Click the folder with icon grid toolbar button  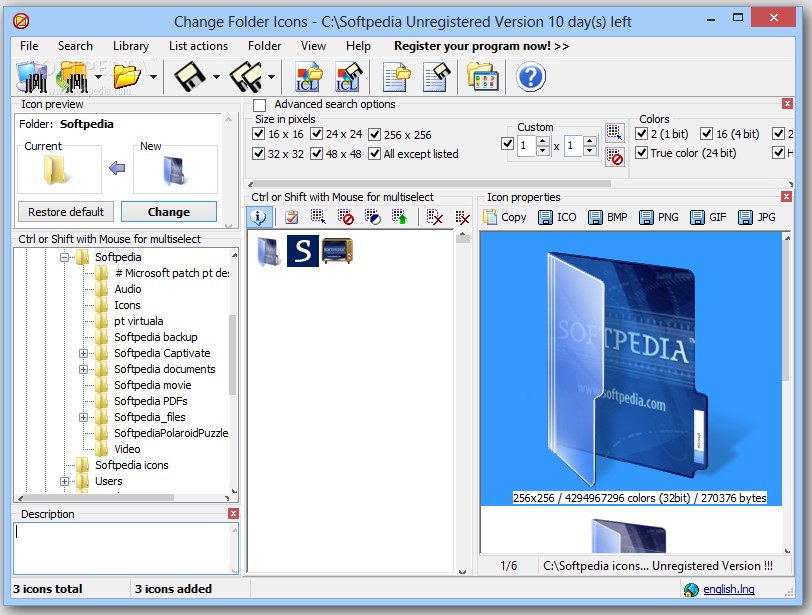tap(483, 77)
